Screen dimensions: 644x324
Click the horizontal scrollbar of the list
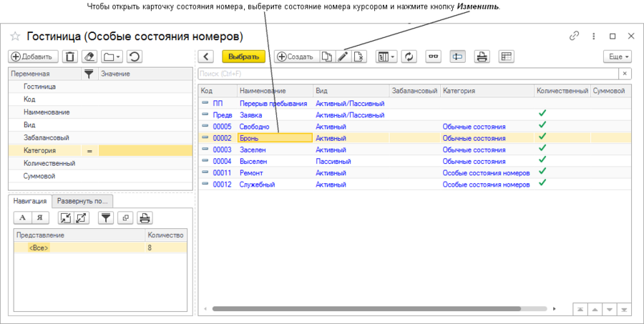[366, 309]
